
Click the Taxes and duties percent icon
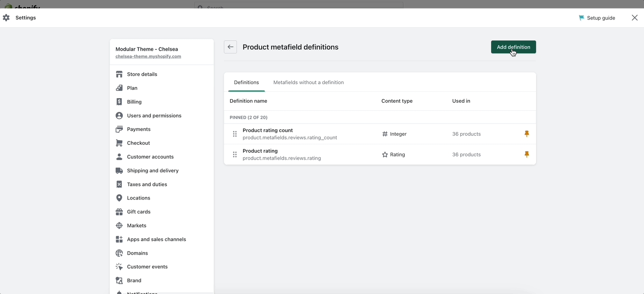119,184
